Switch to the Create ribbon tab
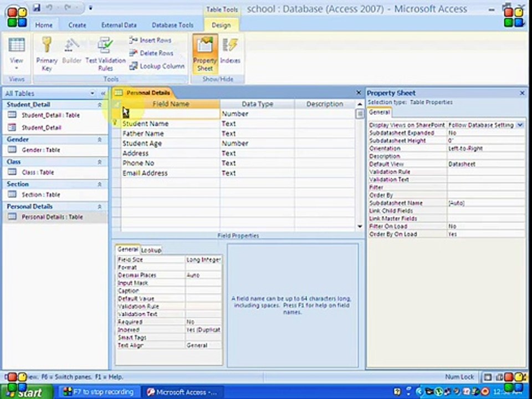532x399 pixels. (x=77, y=25)
